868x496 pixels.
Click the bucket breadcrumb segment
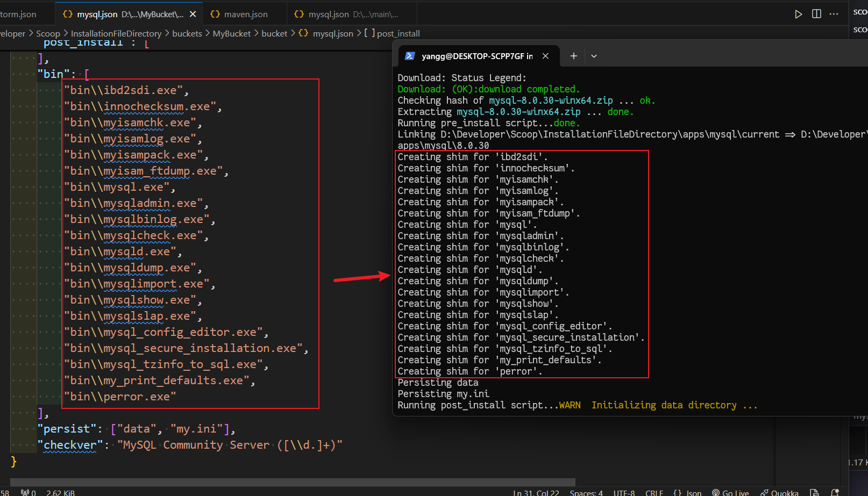(274, 33)
